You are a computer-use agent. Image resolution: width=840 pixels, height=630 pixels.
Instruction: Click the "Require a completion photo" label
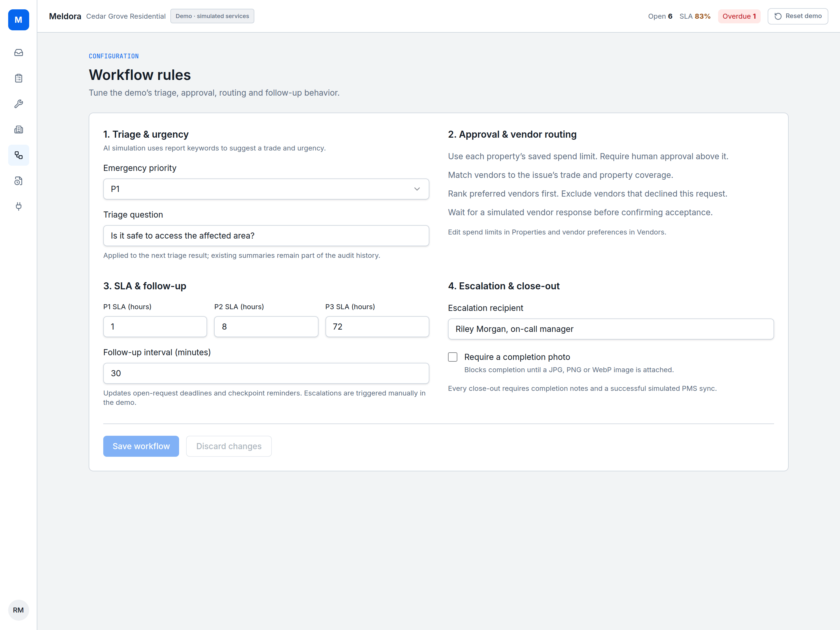pyautogui.click(x=517, y=357)
